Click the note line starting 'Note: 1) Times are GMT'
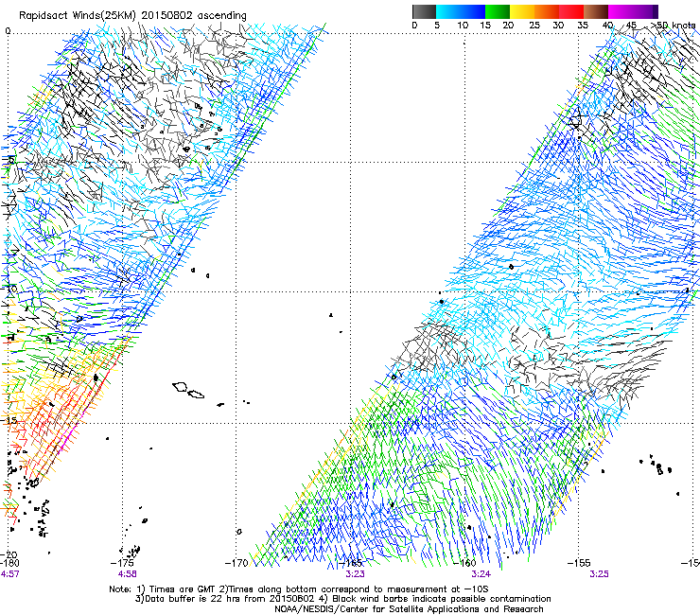This screenshot has height=615, width=700. point(299,589)
